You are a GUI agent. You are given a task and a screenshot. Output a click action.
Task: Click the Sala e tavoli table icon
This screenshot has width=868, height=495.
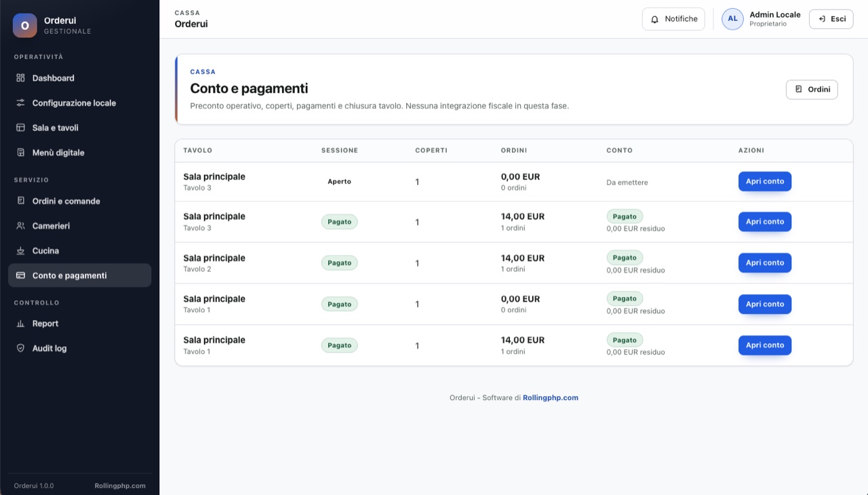coord(20,127)
